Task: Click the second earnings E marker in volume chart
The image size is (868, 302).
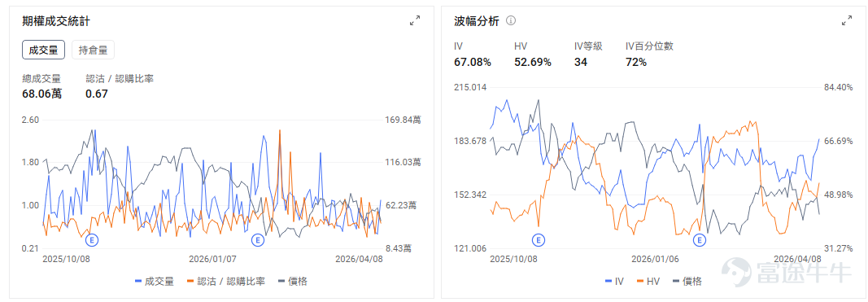Action: (257, 240)
